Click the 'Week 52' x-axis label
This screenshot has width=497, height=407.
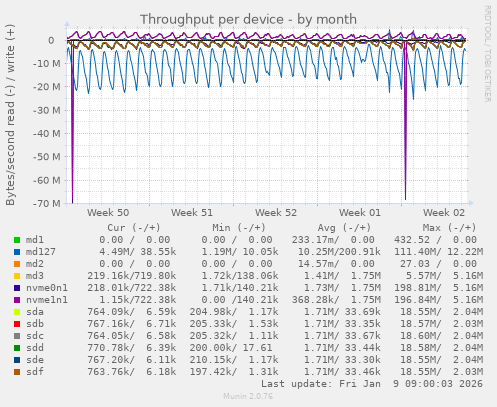click(276, 213)
